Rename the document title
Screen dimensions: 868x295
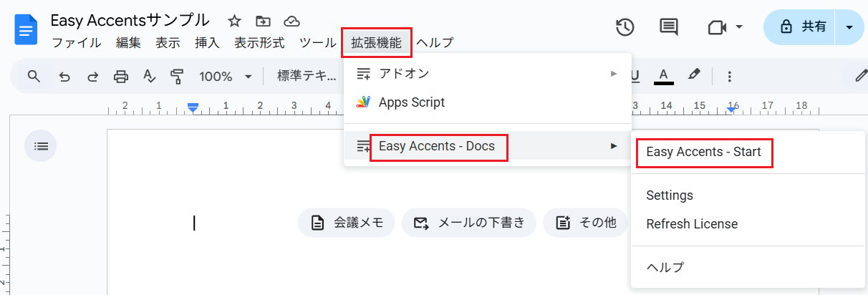coord(130,20)
